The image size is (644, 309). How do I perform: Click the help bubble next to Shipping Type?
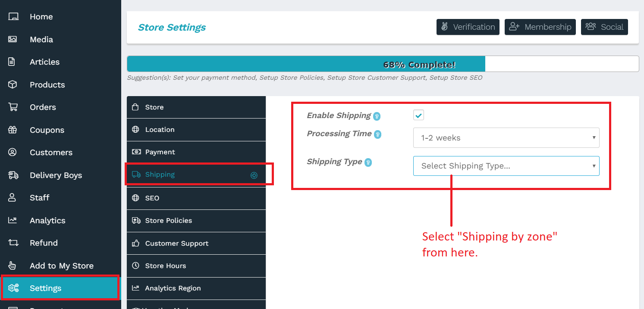point(368,162)
